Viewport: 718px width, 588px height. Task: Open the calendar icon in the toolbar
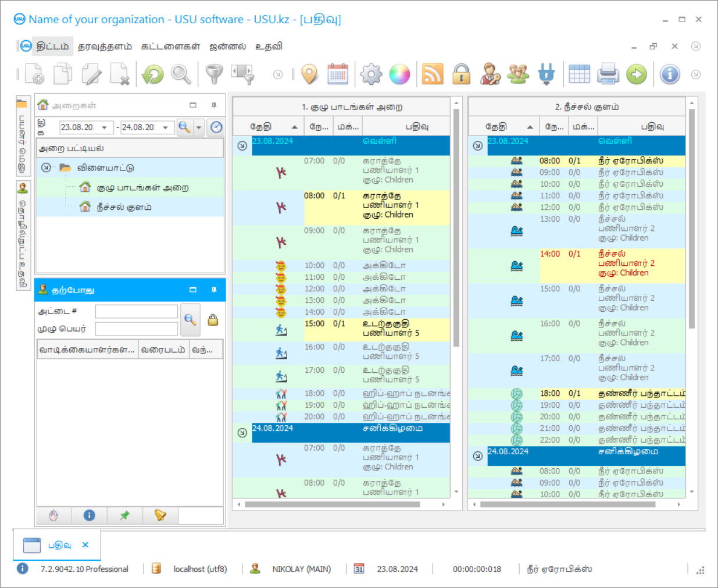[338, 74]
